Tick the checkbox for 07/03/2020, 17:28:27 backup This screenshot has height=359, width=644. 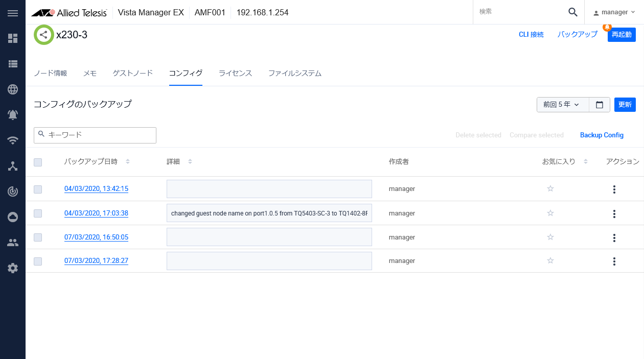38,261
